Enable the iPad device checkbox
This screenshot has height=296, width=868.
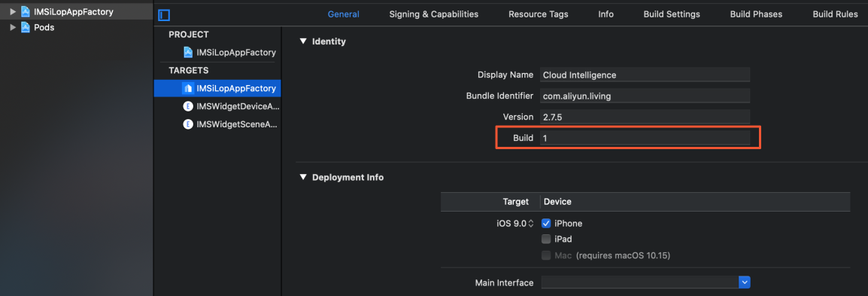point(546,240)
